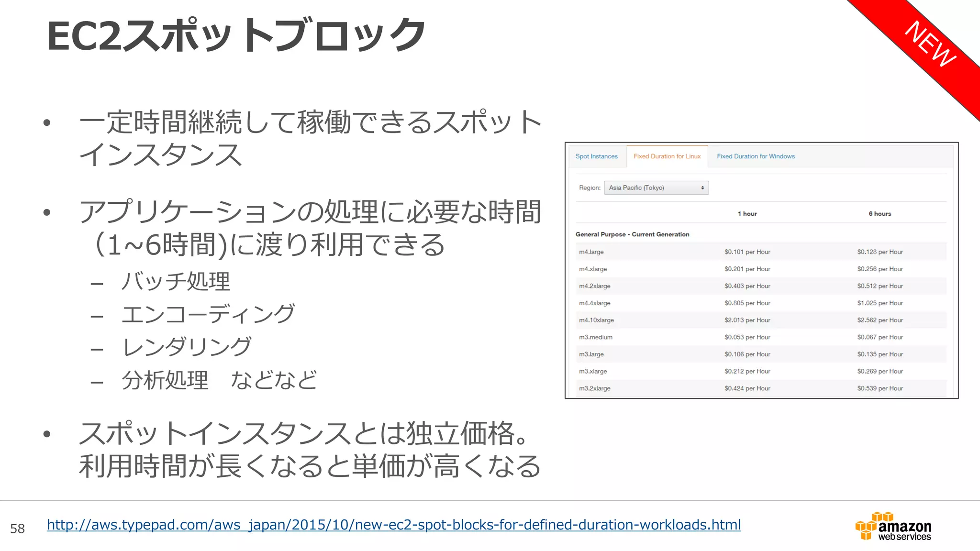
Task: Switch to the Spot Instances tab
Action: (596, 156)
